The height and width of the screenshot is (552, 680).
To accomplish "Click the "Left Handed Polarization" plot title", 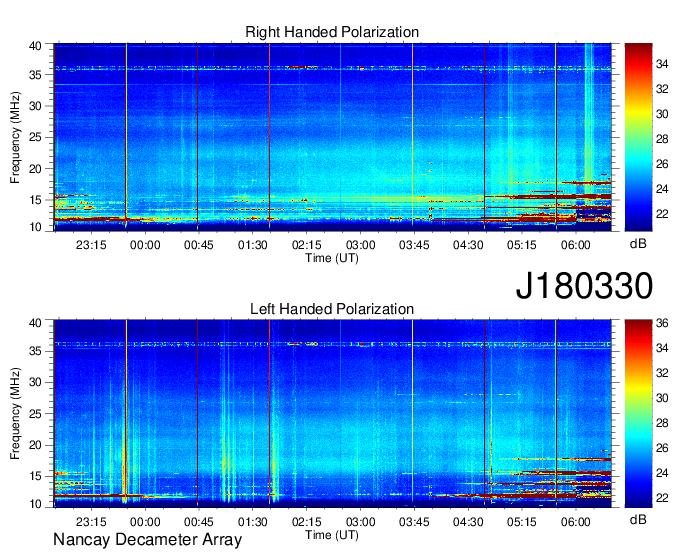I will (x=332, y=309).
